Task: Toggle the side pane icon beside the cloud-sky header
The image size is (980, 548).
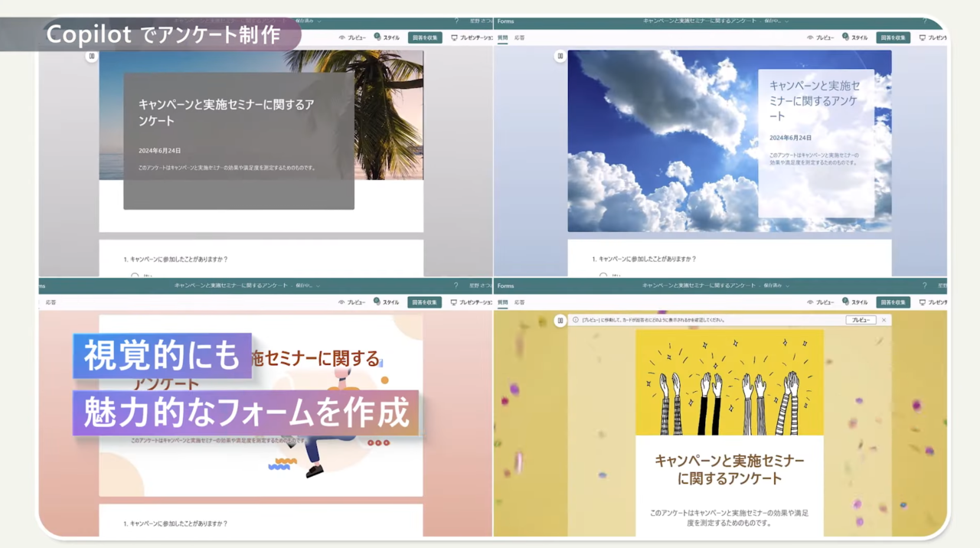Action: (x=560, y=56)
